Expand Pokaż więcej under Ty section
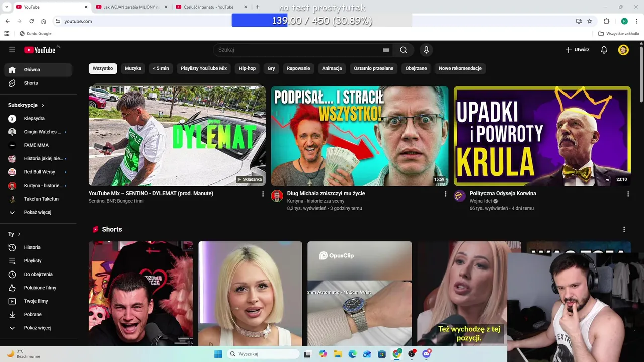644x362 pixels. 38,328
